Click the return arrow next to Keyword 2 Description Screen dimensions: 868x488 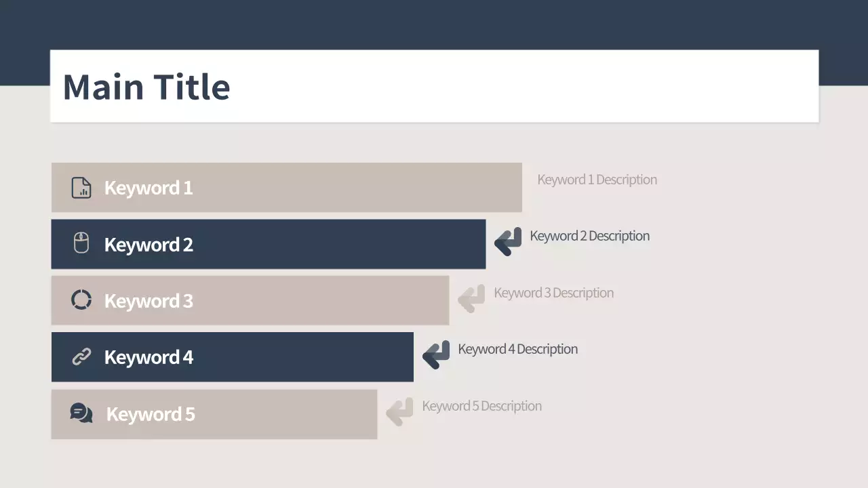click(x=508, y=241)
